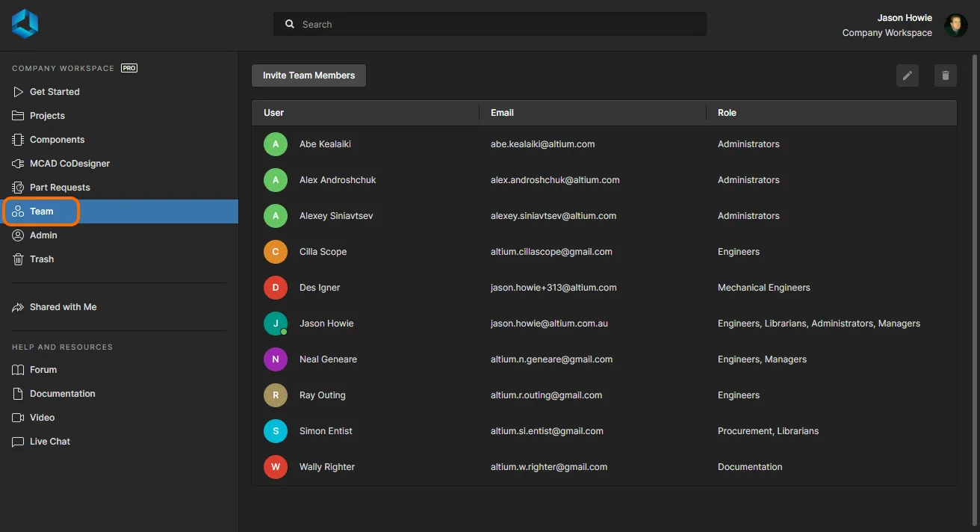
Task: Sort the table by User column
Action: 274,113
